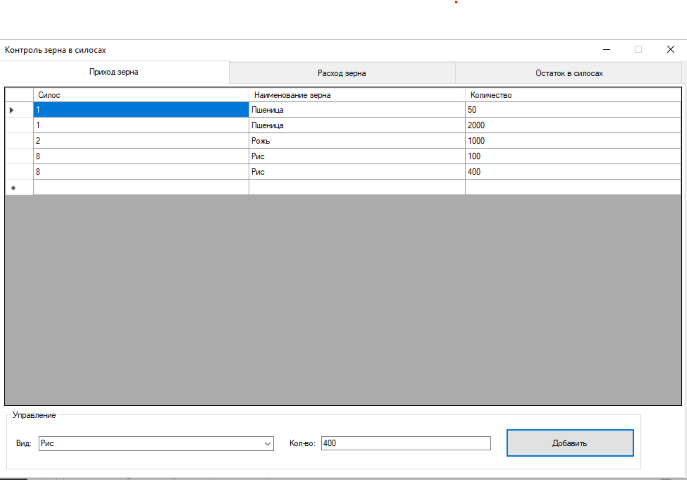Click the Рожь grain name cell
Image resolution: width=687 pixels, height=480 pixels.
coord(356,141)
